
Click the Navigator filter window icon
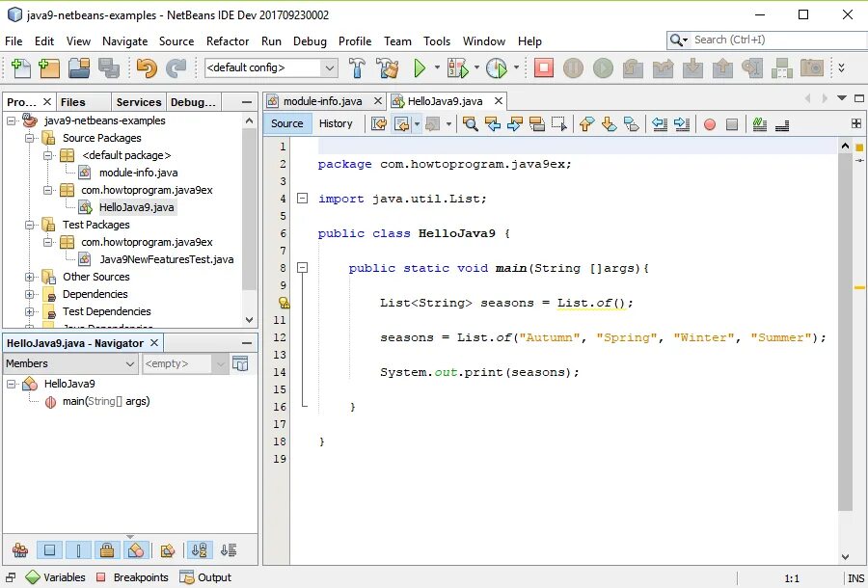[240, 363]
